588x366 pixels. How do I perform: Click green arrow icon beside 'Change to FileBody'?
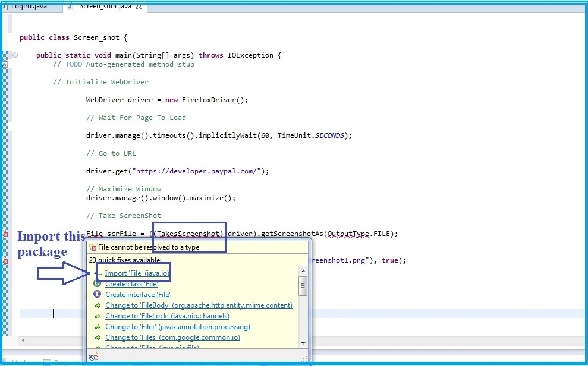pos(98,305)
